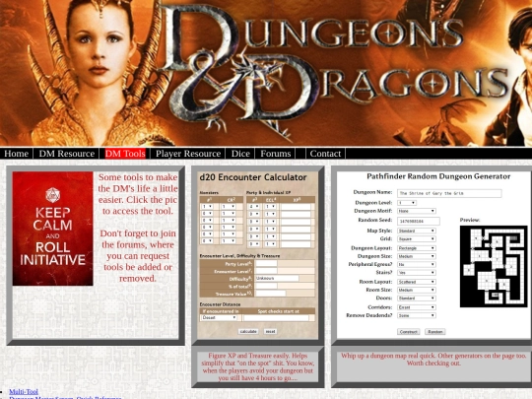This screenshot has width=532, height=399.
Task: Click the Dungeon Name input field
Action: pyautogui.click(x=449, y=193)
